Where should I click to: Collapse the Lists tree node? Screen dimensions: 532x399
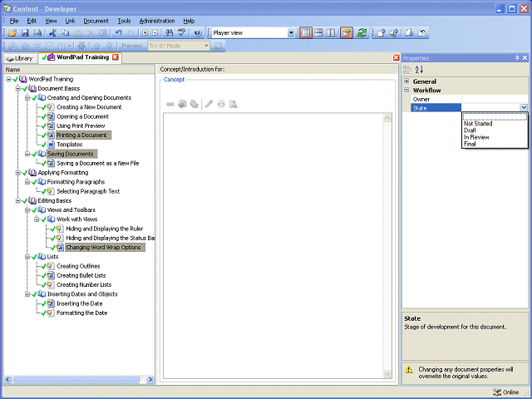[x=27, y=257]
